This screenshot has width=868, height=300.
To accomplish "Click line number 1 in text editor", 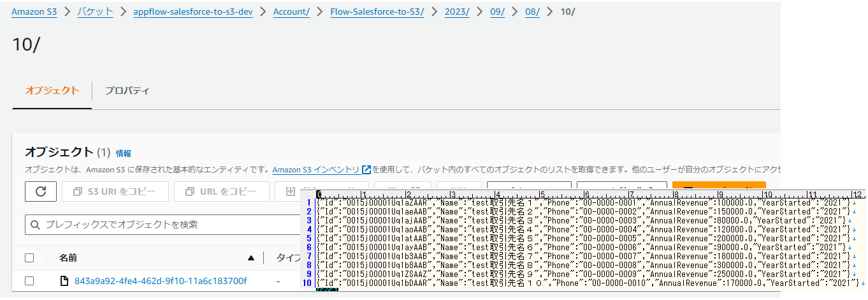I will tap(309, 202).
